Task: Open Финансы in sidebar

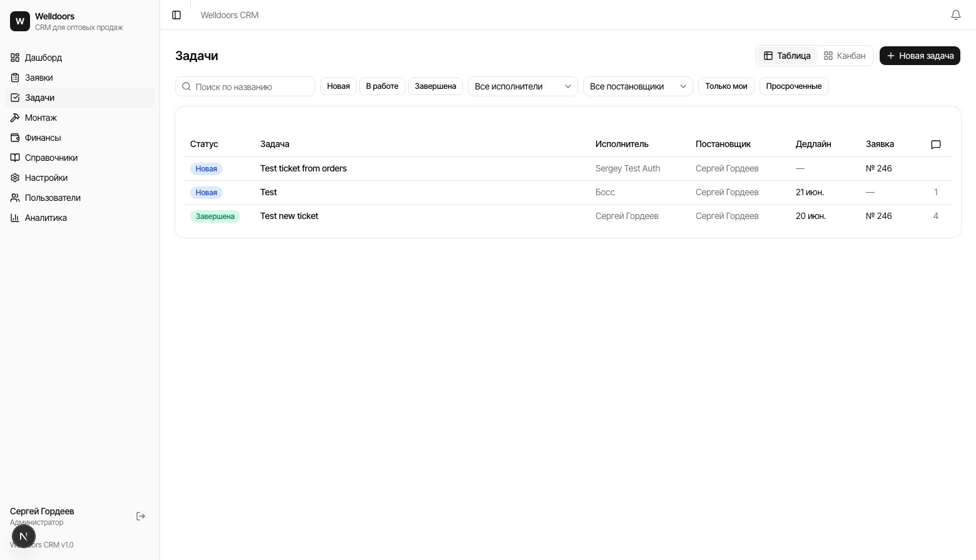Action: click(80, 138)
